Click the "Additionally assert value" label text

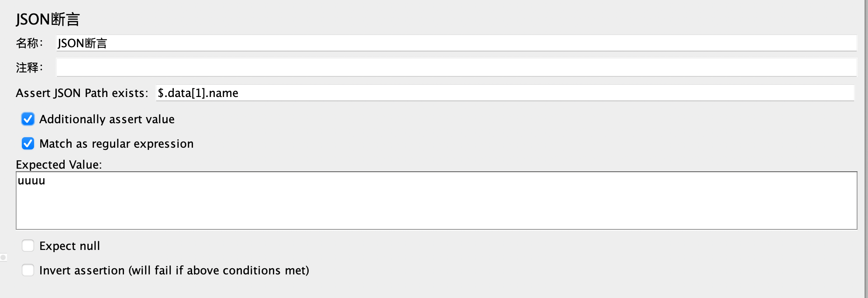click(x=107, y=119)
